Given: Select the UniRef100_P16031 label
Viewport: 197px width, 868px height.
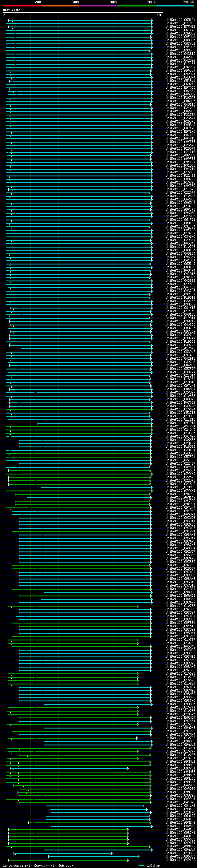Looking at the screenshot, I should [x=180, y=748].
